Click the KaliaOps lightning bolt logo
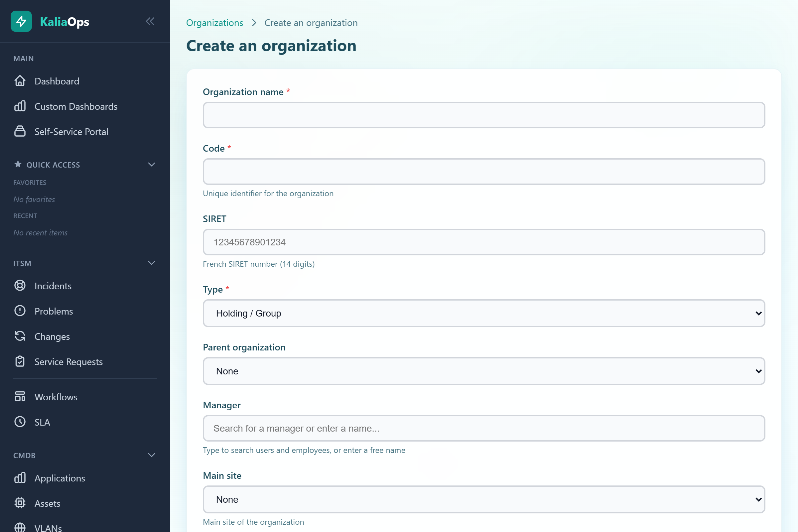 pyautogui.click(x=21, y=21)
